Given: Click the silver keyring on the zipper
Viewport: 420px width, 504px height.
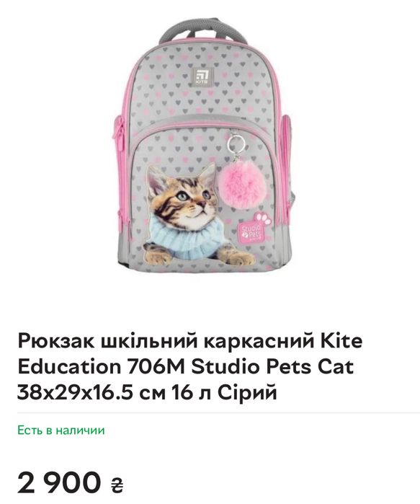Looking at the screenshot, I should point(236,142).
